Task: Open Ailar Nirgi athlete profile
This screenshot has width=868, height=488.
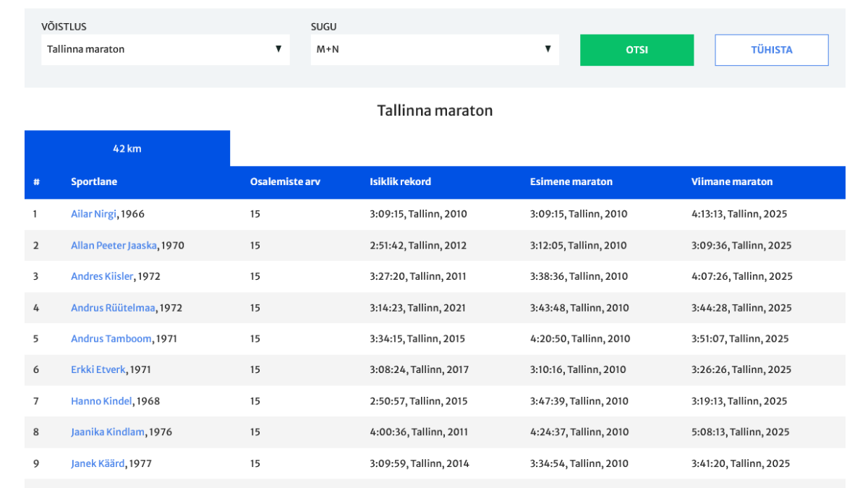Action: click(x=94, y=214)
